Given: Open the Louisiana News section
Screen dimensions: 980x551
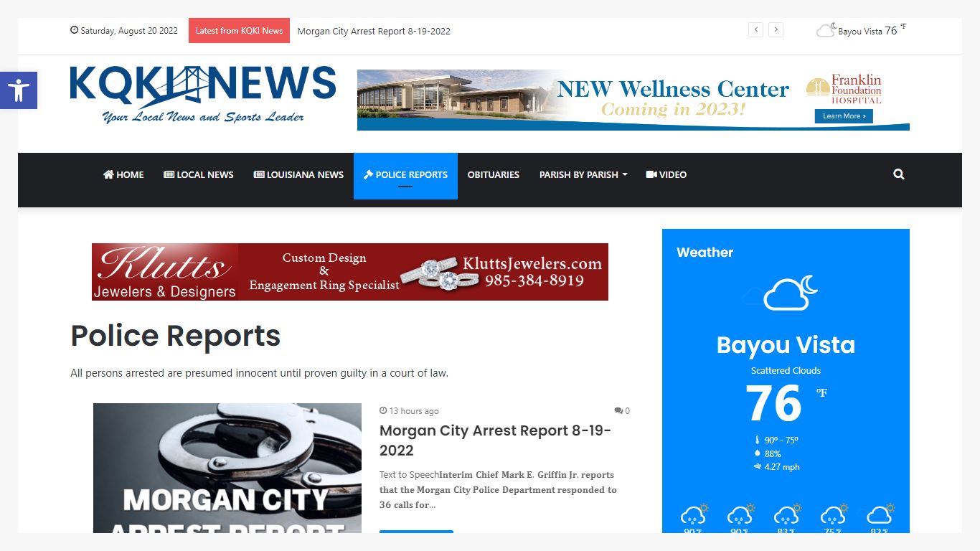Looking at the screenshot, I should [298, 174].
